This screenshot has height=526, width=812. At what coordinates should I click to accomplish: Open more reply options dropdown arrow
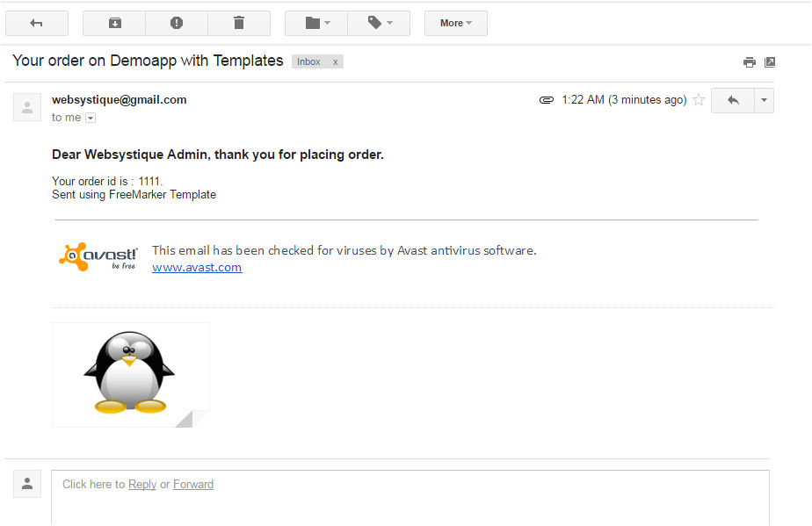pos(764,100)
